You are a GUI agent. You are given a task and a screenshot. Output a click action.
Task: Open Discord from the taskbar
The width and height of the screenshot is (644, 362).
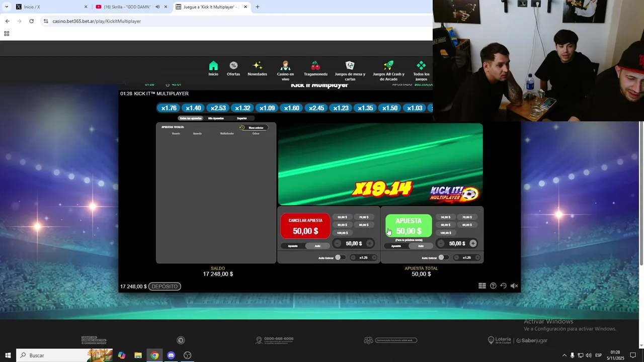click(x=171, y=355)
